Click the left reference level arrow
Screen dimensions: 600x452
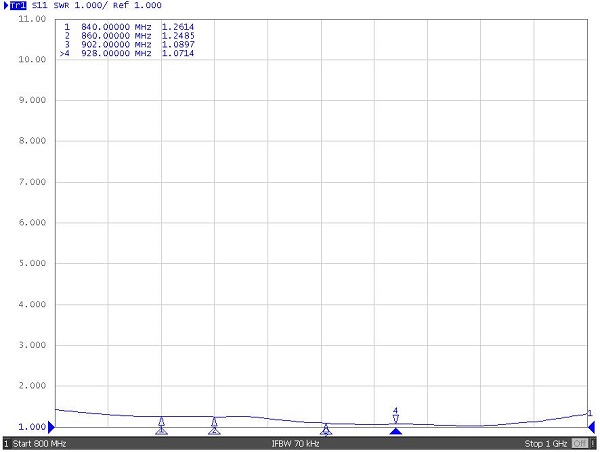tap(52, 427)
